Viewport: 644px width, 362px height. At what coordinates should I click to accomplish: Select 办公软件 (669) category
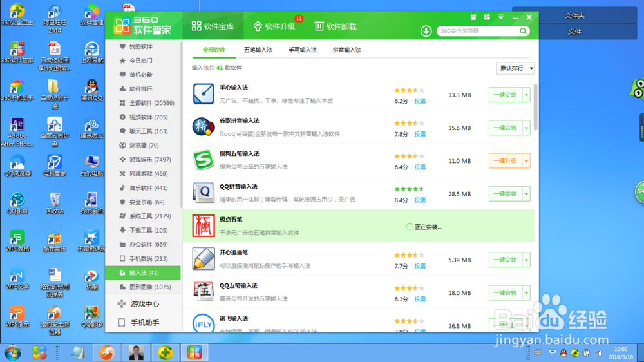tap(143, 245)
